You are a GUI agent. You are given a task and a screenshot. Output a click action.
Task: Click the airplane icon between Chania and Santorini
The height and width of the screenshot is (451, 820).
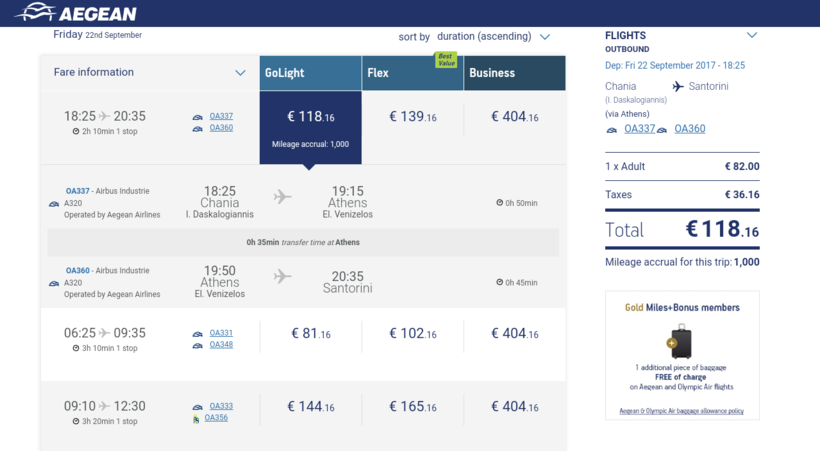click(x=678, y=87)
